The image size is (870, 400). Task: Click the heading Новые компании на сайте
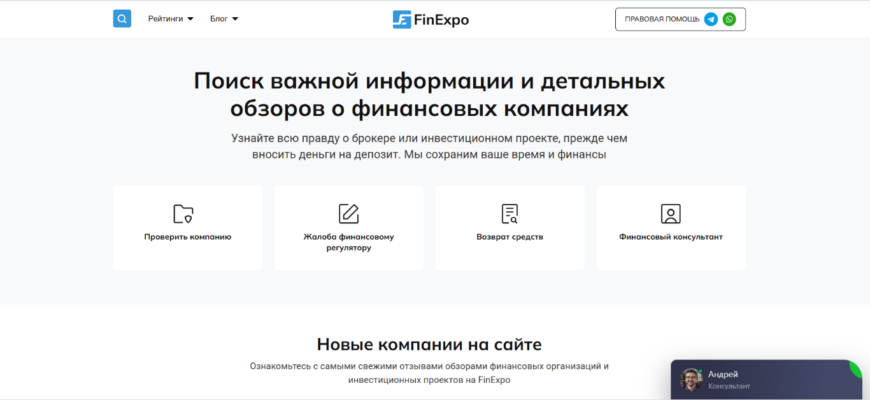point(429,344)
